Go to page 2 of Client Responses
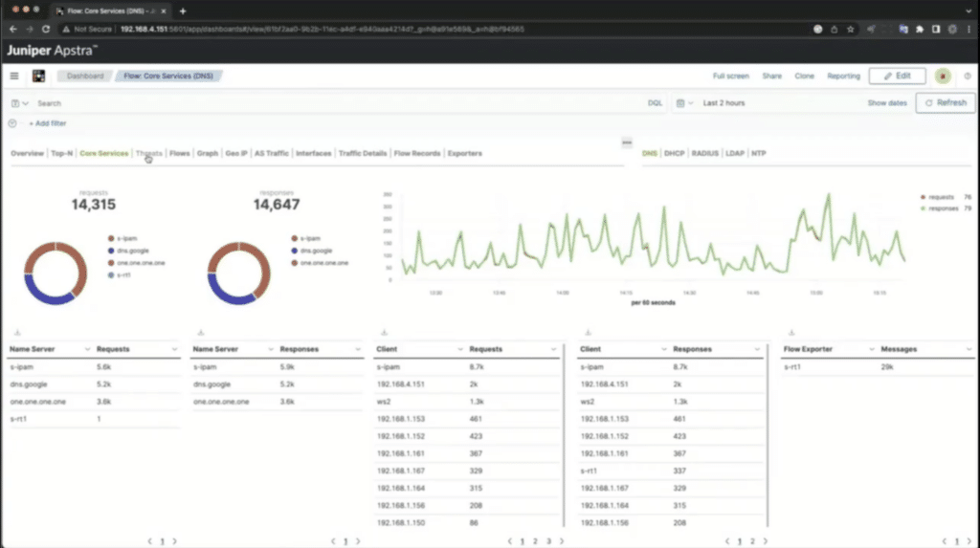 (752, 541)
